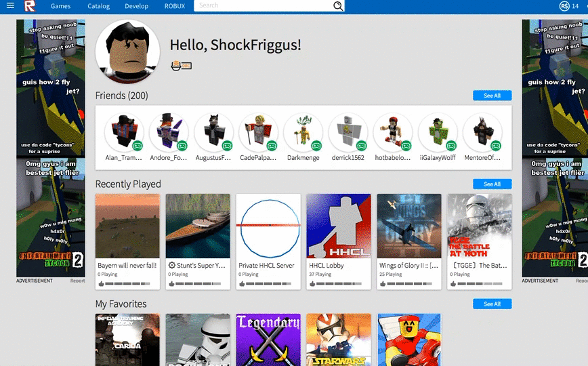Click 'Hello, ShockFriggus!' heading text
The height and width of the screenshot is (366, 588).
236,45
